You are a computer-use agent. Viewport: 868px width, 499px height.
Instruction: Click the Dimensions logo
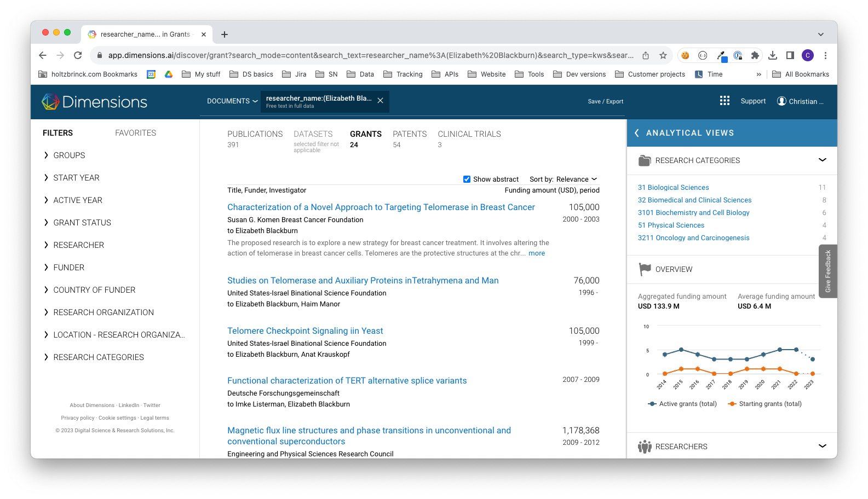coord(95,102)
